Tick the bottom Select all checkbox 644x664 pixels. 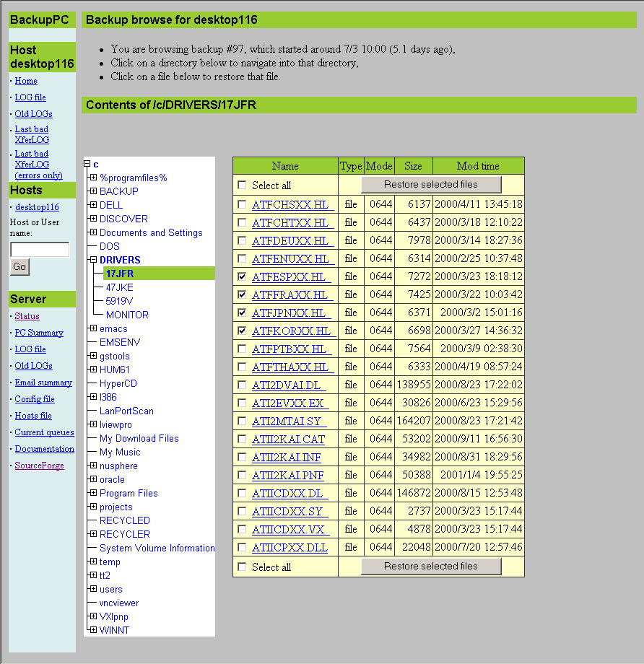(242, 567)
